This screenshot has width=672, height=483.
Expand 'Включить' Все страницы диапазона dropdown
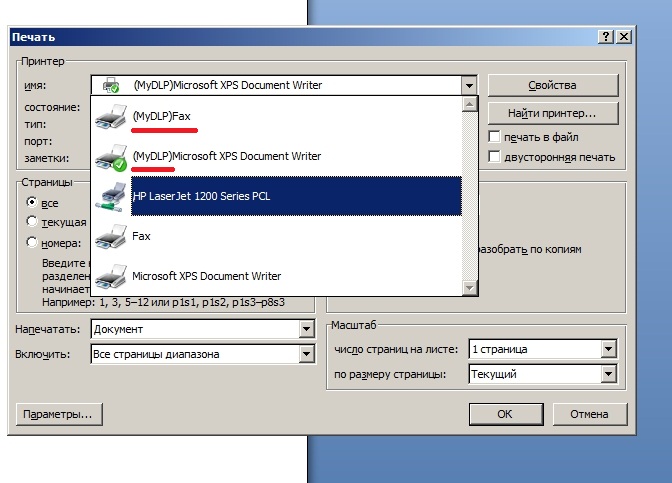tap(306, 354)
